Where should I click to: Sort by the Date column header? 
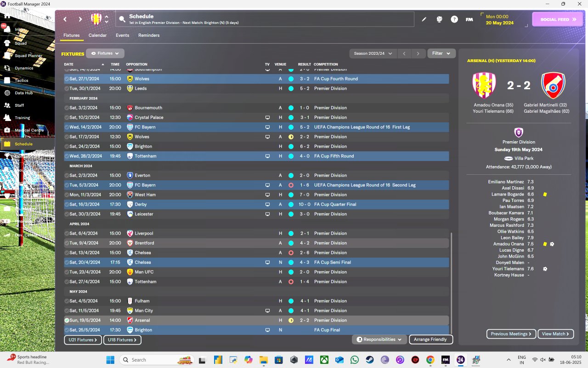click(68, 64)
